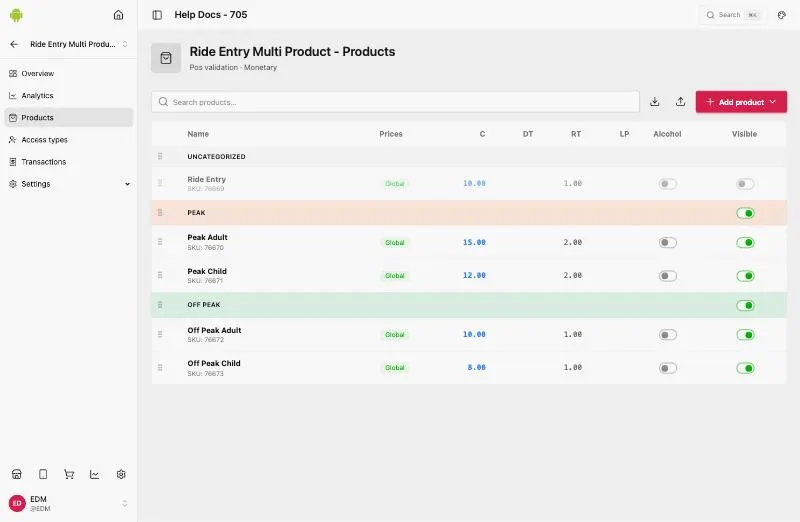The width and height of the screenshot is (800, 522).
Task: Select the Peak Child product name
Action: point(207,271)
